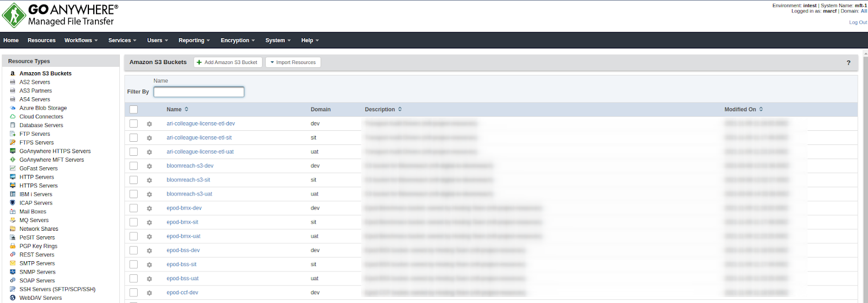Expand the Import Resources dropdown
Screen dimensions: 868x303
pyautogui.click(x=293, y=62)
